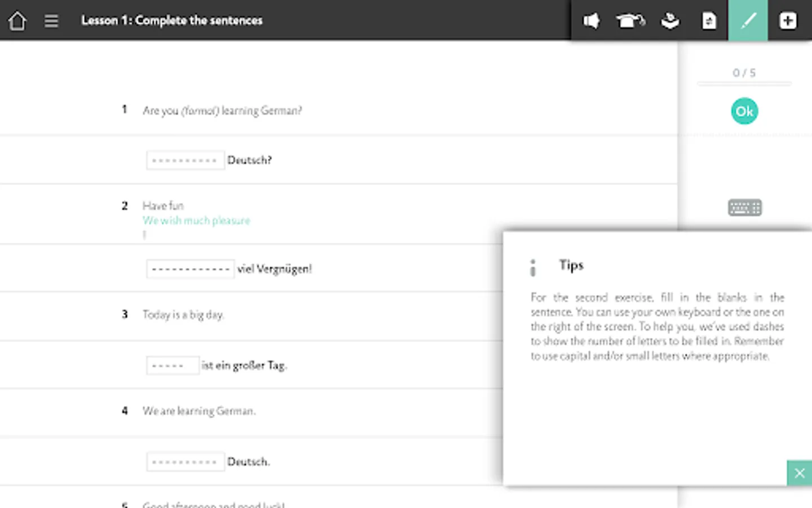Select the pencil writing exercise tab
This screenshot has width=812, height=508.
click(748, 21)
